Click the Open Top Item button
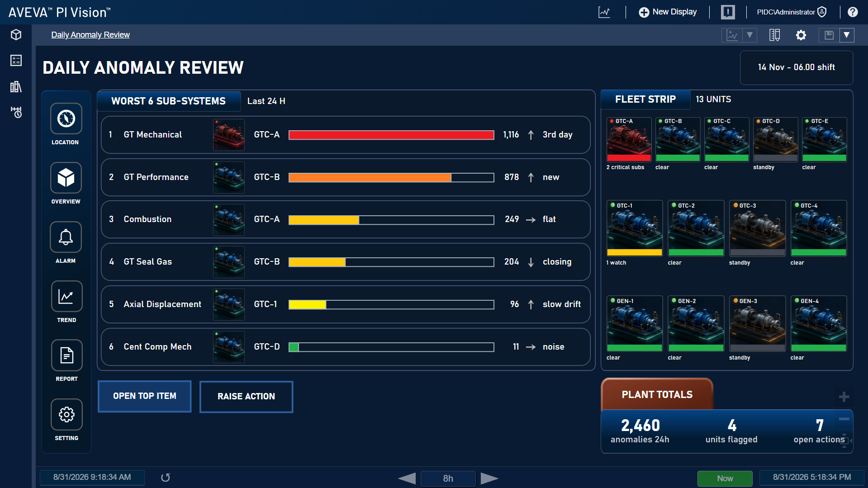 (145, 396)
